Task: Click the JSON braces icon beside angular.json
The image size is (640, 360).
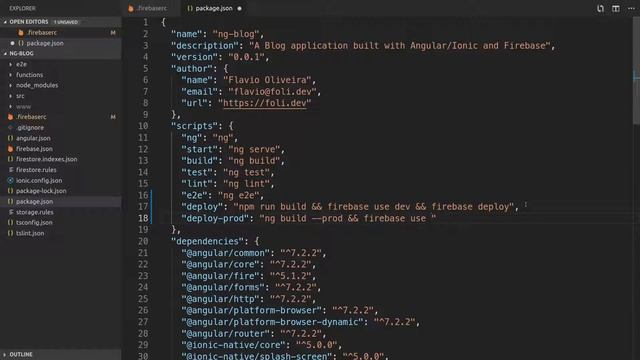Action: (x=11, y=138)
